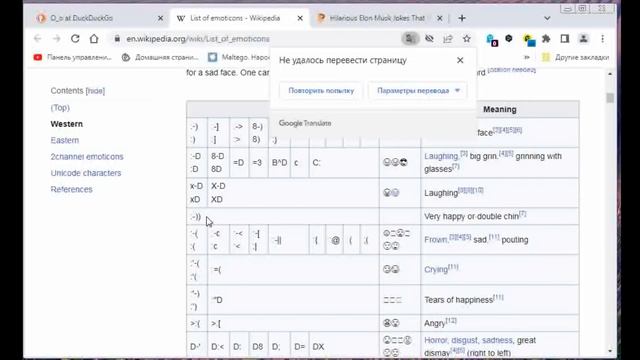Screen dimensions: 640x360
Task: Select the List of emoticons - Wikipedia tab
Action: click(x=240, y=18)
